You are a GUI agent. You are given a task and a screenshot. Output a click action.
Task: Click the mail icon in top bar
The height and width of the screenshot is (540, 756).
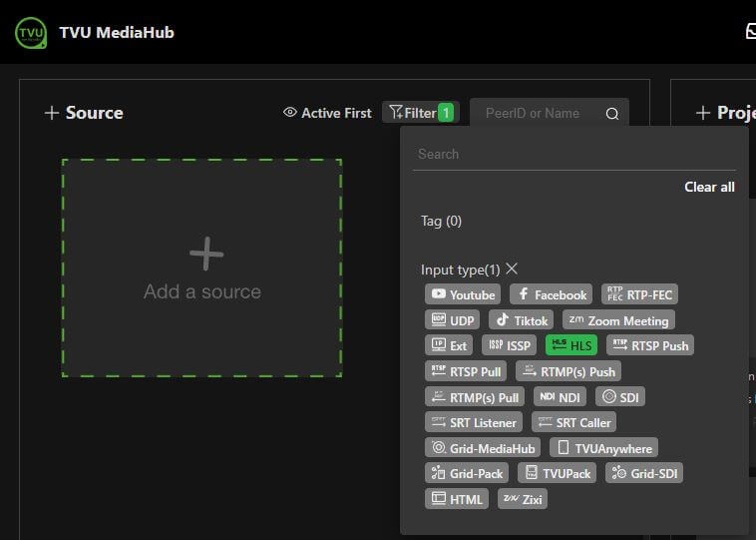(751, 32)
